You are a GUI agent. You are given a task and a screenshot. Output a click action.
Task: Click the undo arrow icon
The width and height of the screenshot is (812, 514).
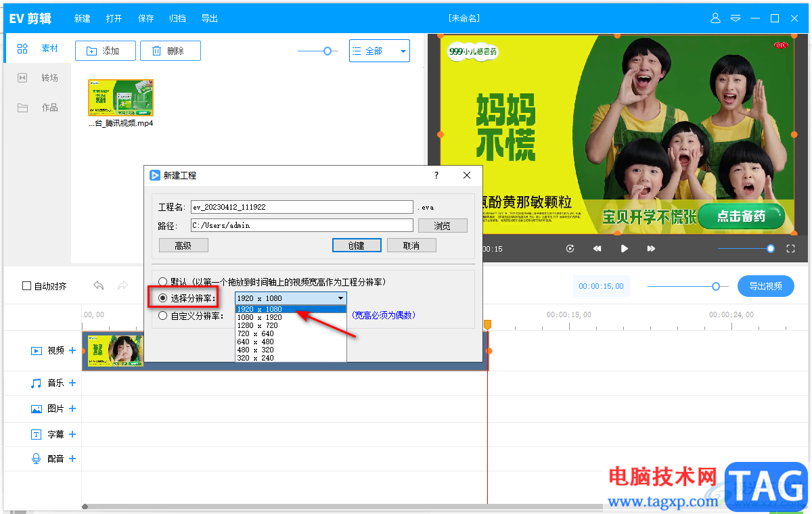pyautogui.click(x=99, y=285)
